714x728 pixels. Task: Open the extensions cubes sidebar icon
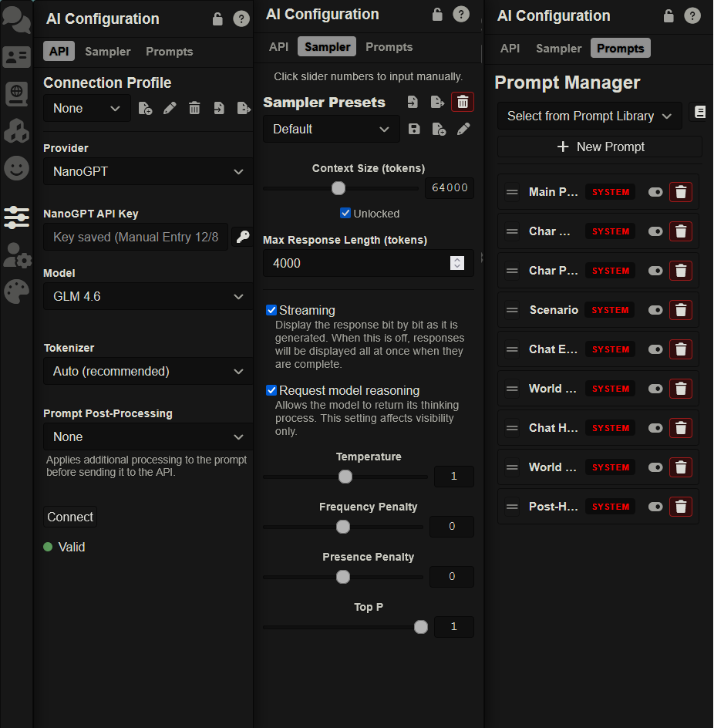click(x=16, y=131)
